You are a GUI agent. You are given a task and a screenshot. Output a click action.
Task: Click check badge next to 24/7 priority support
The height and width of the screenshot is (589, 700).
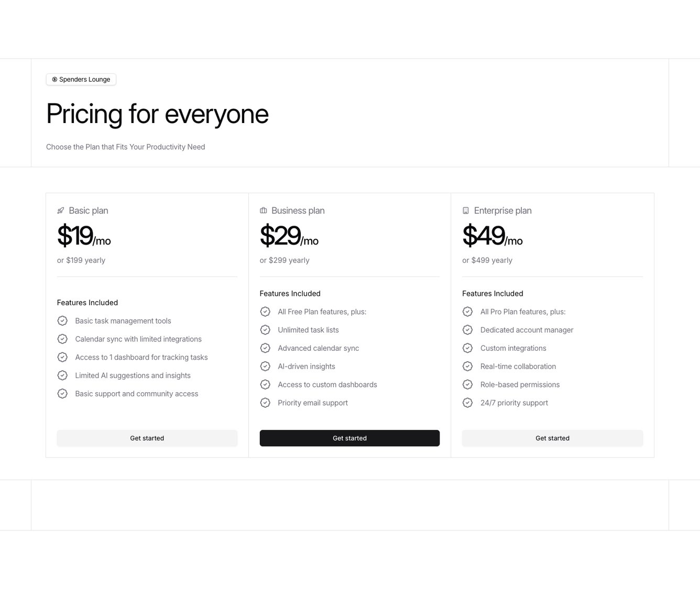coord(468,403)
